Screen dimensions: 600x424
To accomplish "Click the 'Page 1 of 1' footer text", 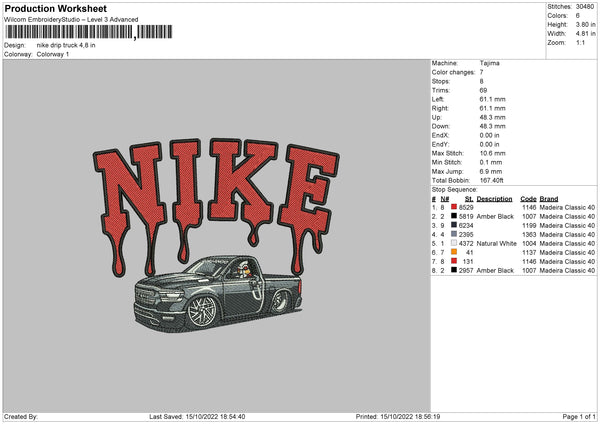I will click(x=579, y=416).
